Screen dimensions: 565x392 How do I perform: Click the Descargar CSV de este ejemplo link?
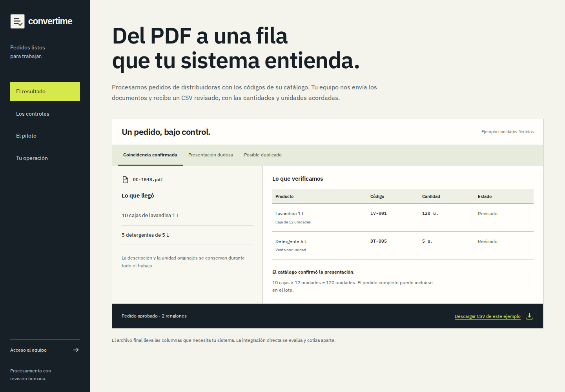click(x=488, y=316)
